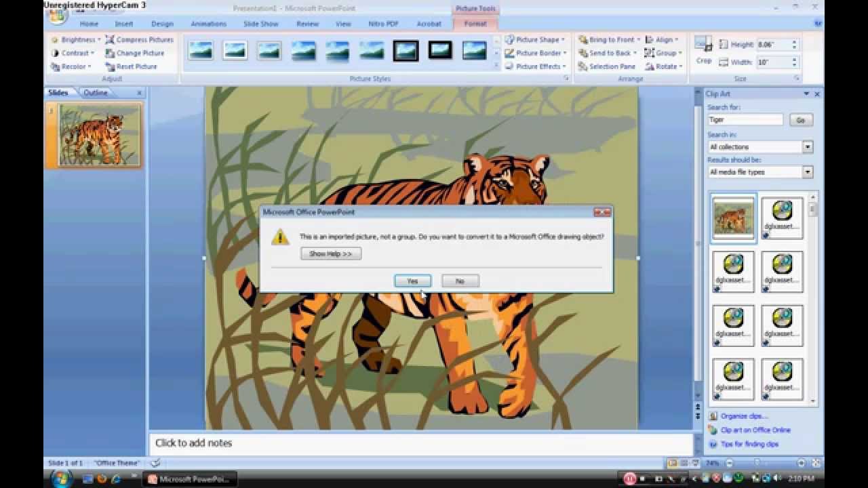Viewport: 868px width, 488px height.
Task: Select the last visible picture style thumbnail
Action: (x=474, y=50)
